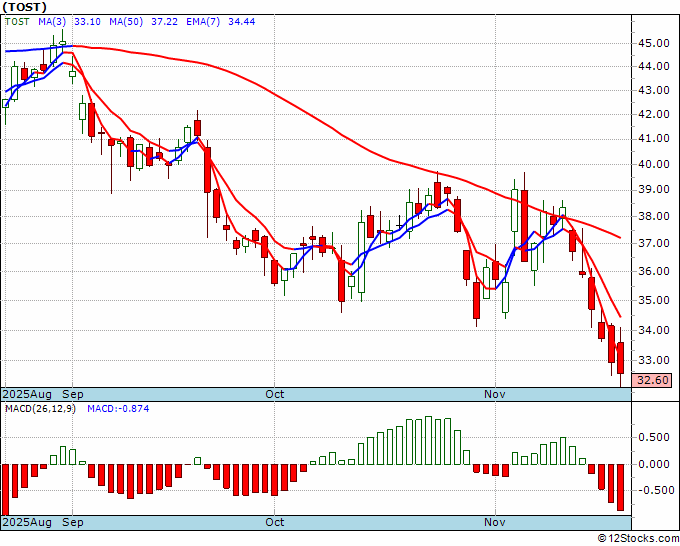
Task: Click the 34.00 price axis label
Action: pyautogui.click(x=654, y=330)
